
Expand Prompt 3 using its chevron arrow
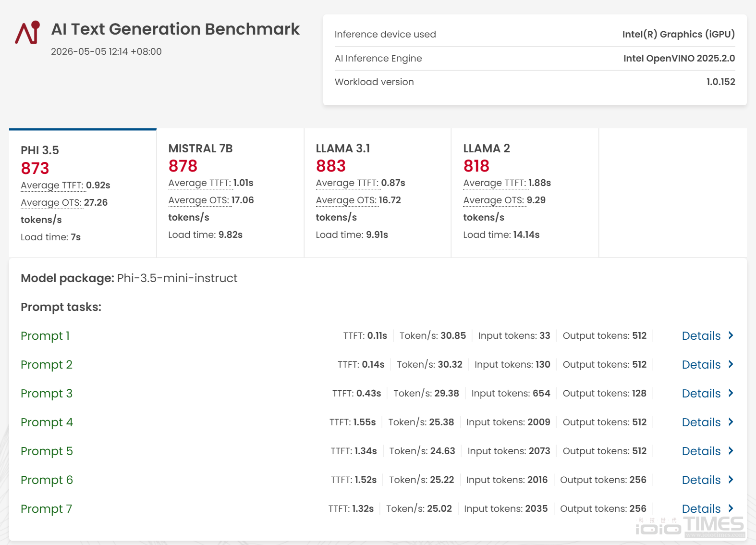tap(731, 393)
